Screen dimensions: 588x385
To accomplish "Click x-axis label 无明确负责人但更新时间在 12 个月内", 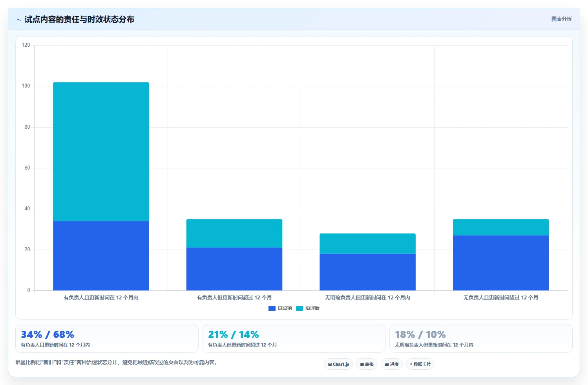I will tap(367, 297).
